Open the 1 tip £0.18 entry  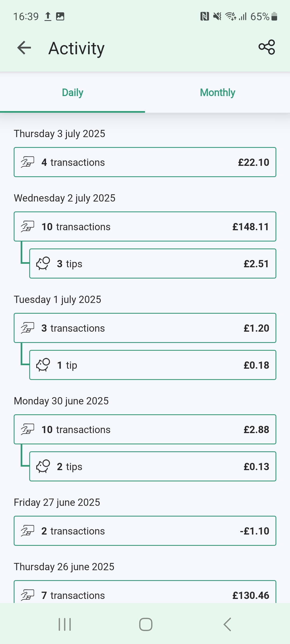(153, 365)
